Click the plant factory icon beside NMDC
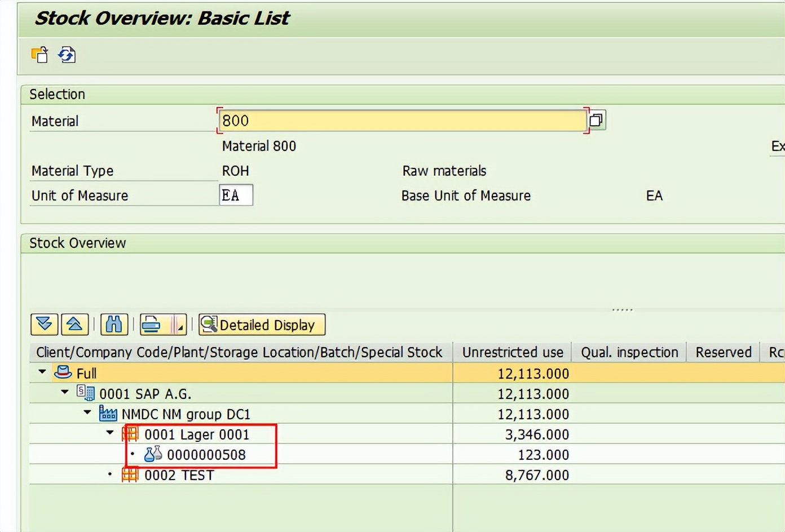Screen dimensions: 785x532 pyautogui.click(x=108, y=413)
